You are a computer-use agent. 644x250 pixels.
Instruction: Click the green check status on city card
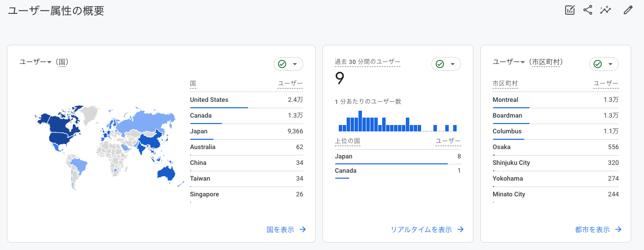[x=598, y=64]
